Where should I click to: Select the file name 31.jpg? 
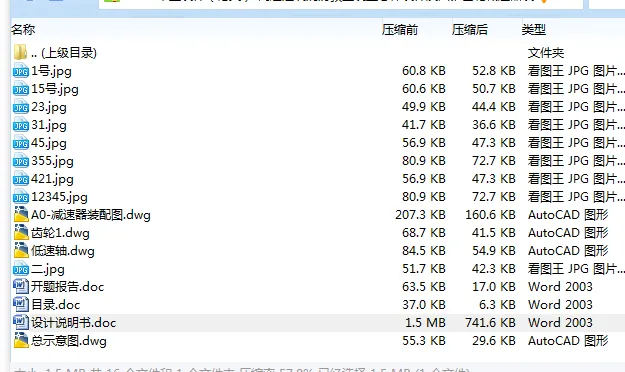(x=49, y=125)
